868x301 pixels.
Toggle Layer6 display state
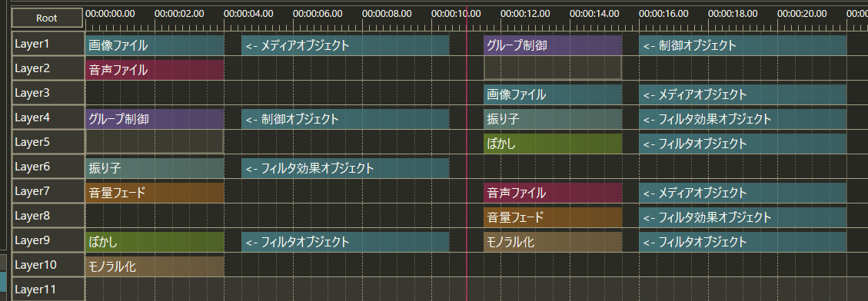pos(48,167)
